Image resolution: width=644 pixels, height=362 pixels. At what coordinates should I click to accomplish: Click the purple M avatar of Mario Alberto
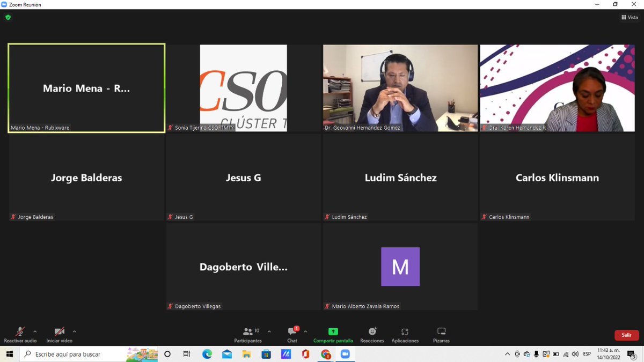click(400, 267)
